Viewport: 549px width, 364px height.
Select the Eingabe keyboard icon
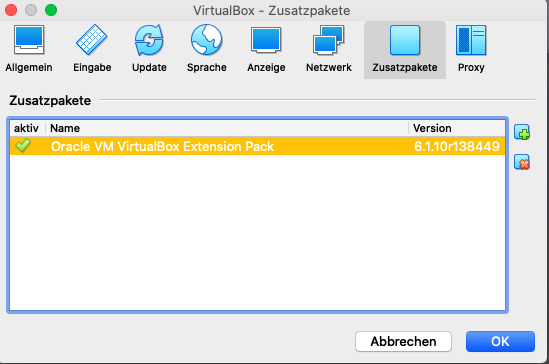point(92,40)
